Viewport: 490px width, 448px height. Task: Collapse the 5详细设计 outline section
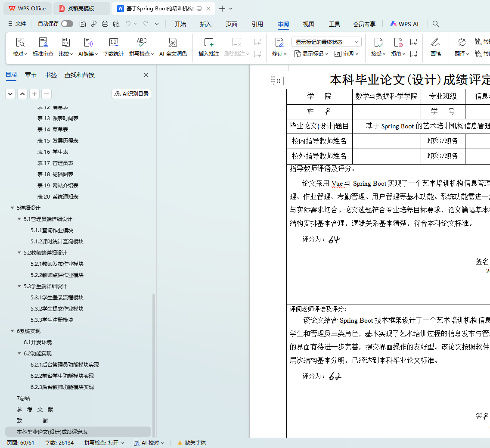click(x=12, y=208)
